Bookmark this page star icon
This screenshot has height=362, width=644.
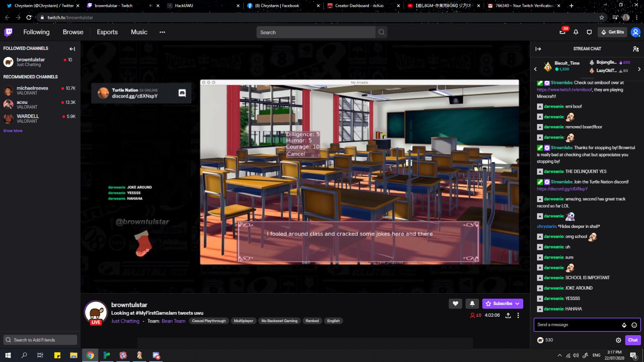[602, 18]
